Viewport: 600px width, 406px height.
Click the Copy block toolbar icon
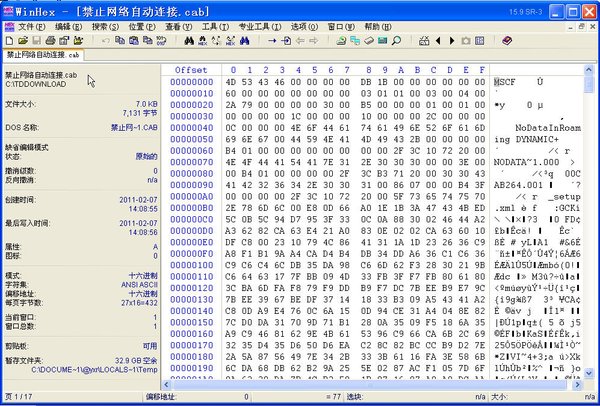(120, 41)
